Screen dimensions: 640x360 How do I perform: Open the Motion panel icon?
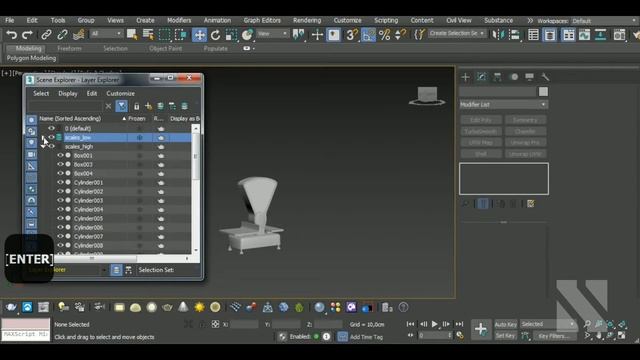tap(514, 77)
